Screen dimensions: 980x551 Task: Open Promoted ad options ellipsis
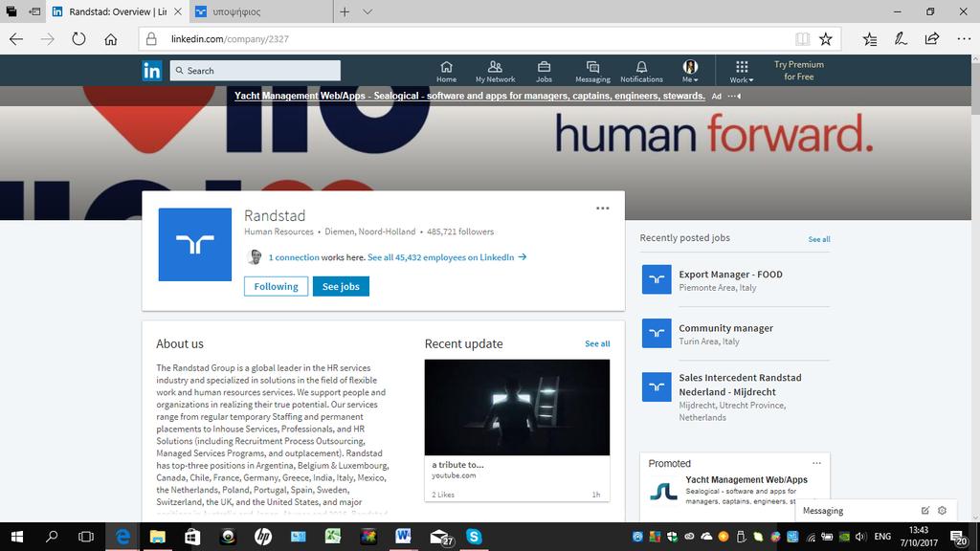coord(816,463)
